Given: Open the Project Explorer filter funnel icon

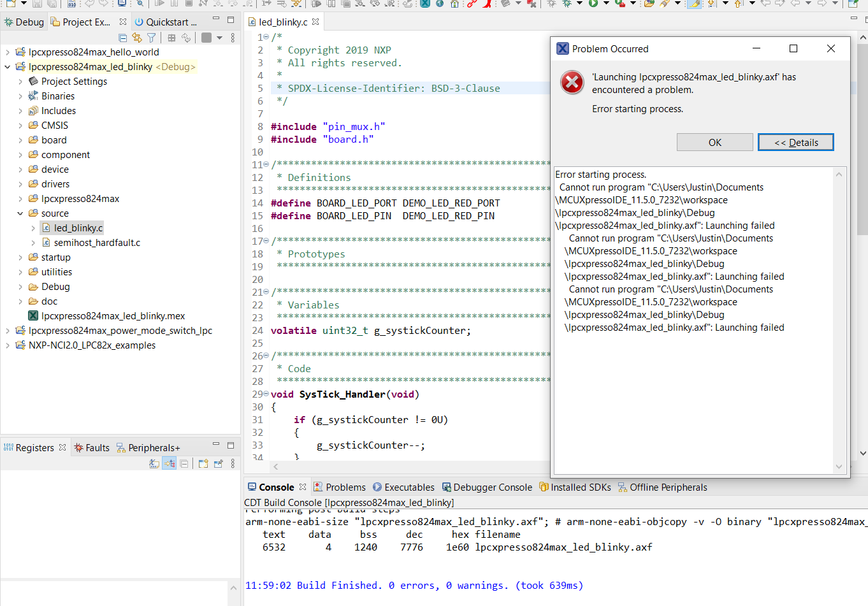Looking at the screenshot, I should (x=152, y=38).
